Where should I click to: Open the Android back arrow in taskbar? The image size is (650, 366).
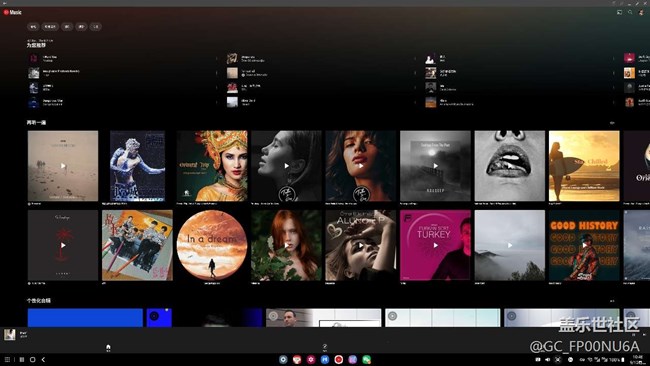pyautogui.click(x=43, y=359)
